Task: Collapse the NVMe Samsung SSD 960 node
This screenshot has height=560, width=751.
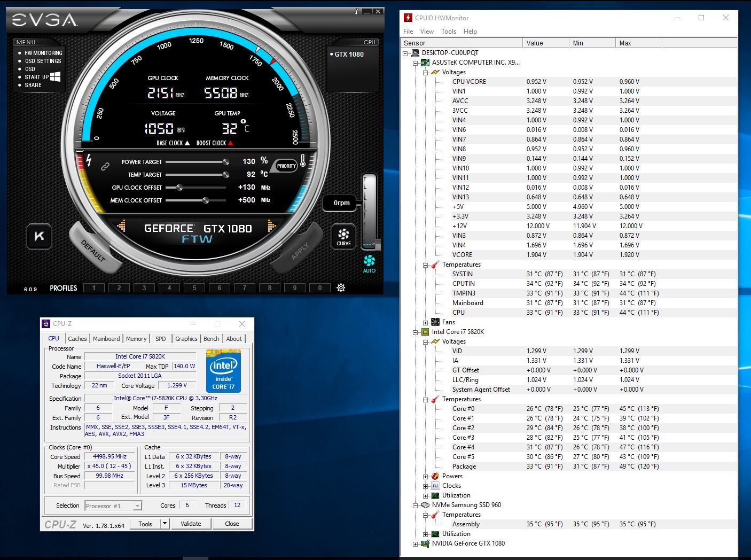Action: (x=416, y=505)
